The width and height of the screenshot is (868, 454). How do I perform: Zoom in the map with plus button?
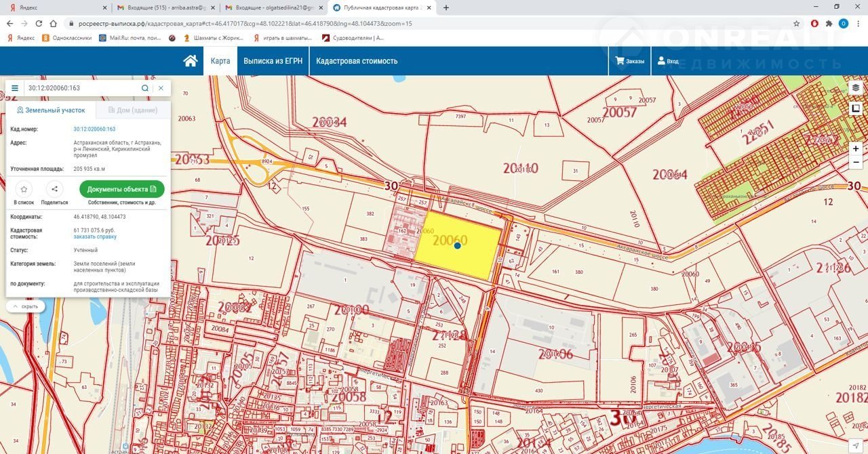856,148
